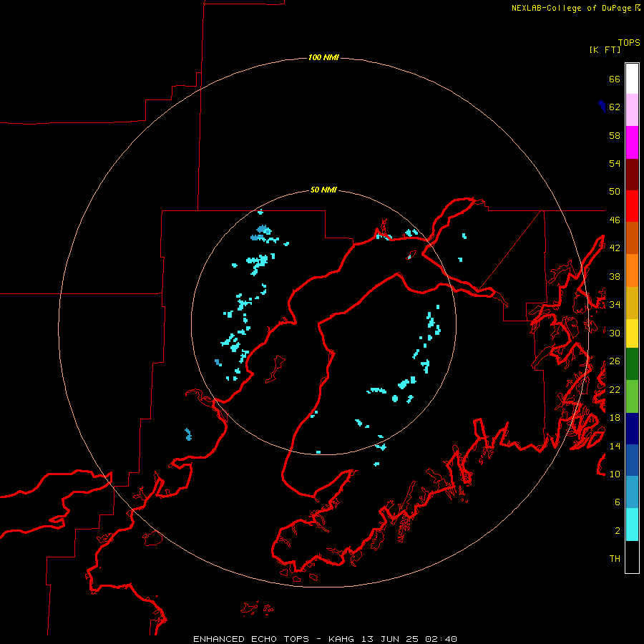
Task: Click the 50 value on the scale
Action: click(615, 192)
